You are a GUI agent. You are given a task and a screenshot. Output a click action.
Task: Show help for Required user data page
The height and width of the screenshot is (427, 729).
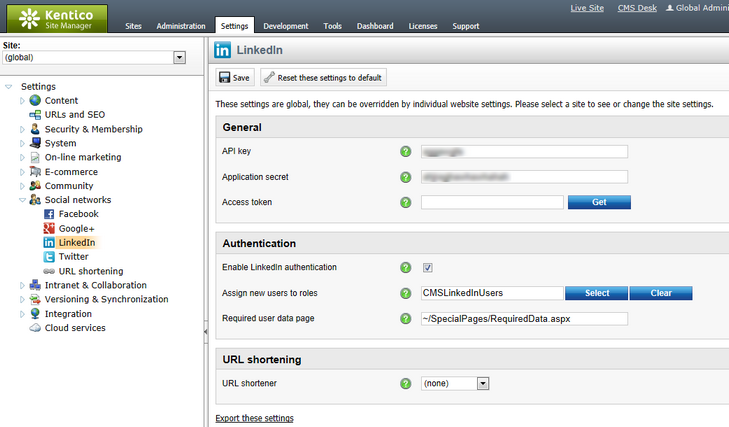(405, 319)
